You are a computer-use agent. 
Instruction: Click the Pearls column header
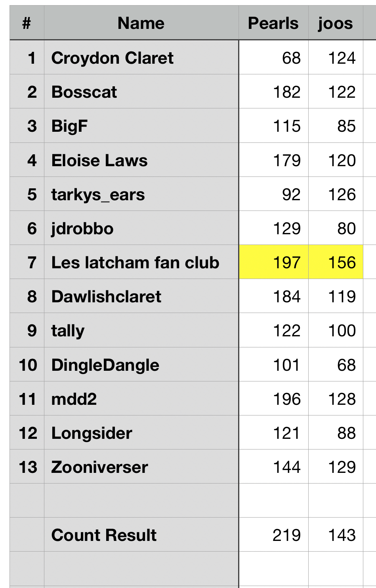coord(273,23)
